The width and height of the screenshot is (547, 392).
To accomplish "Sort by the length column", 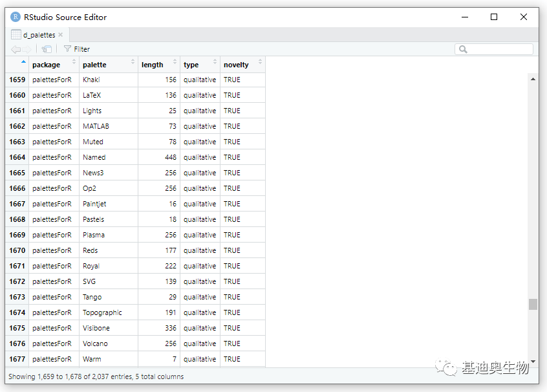I will click(x=159, y=65).
